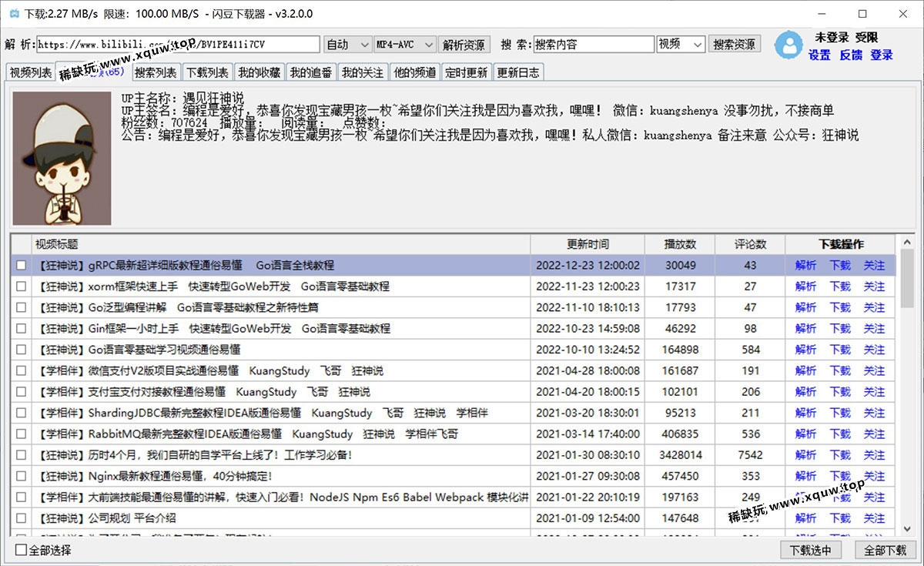The image size is (924, 566).
Task: Open the MP4-AVC format dropdown
Action: [405, 45]
